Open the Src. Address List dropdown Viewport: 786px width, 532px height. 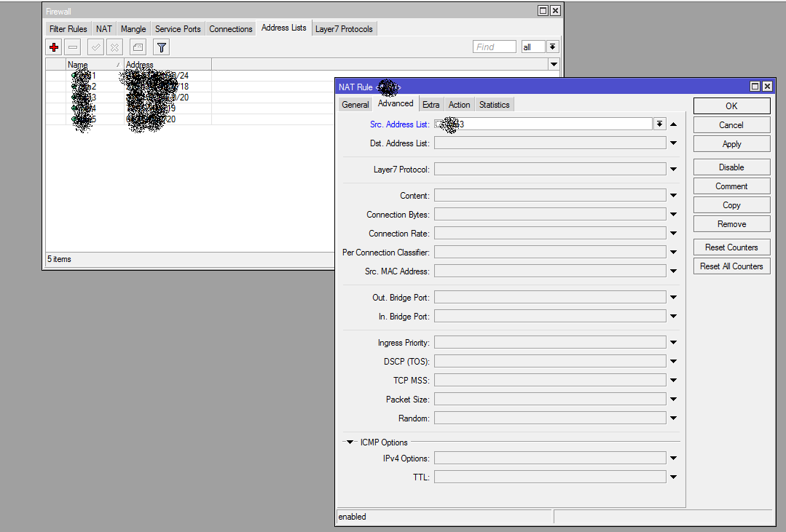click(659, 124)
